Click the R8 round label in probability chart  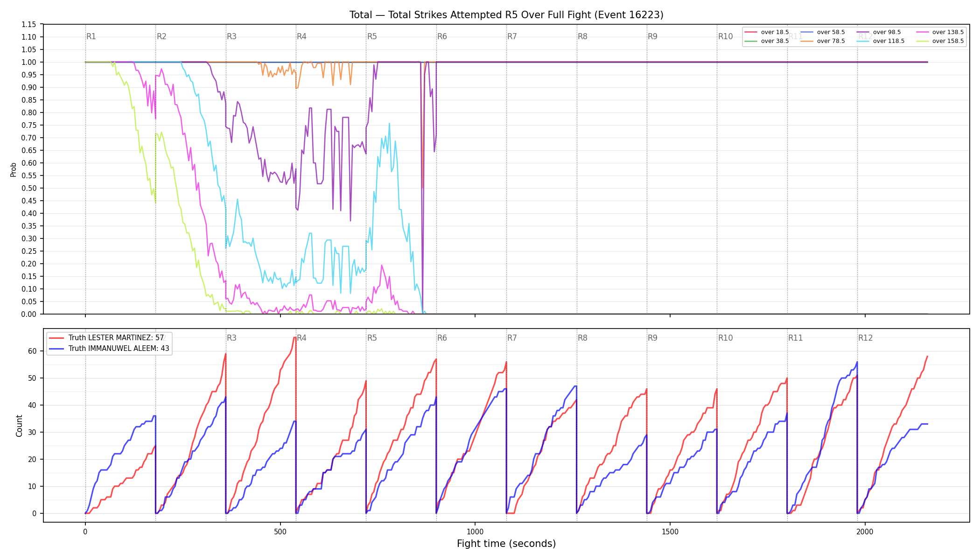point(583,36)
